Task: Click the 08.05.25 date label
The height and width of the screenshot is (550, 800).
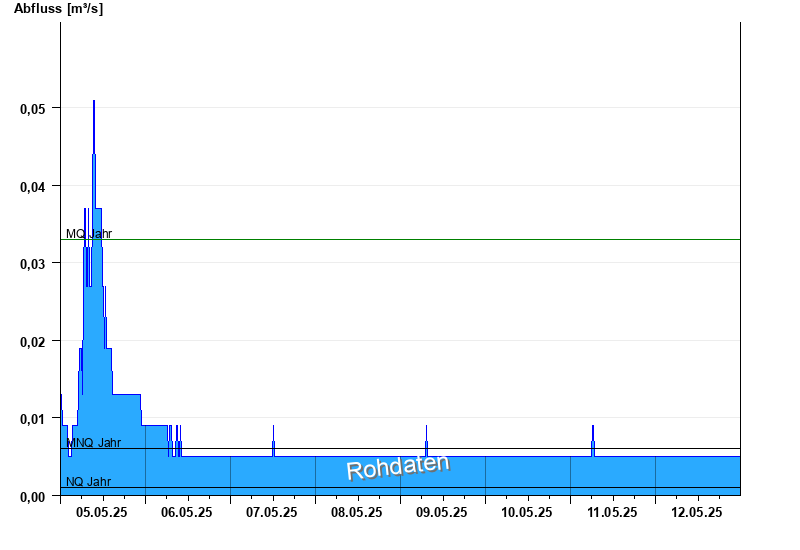Action: (x=357, y=512)
